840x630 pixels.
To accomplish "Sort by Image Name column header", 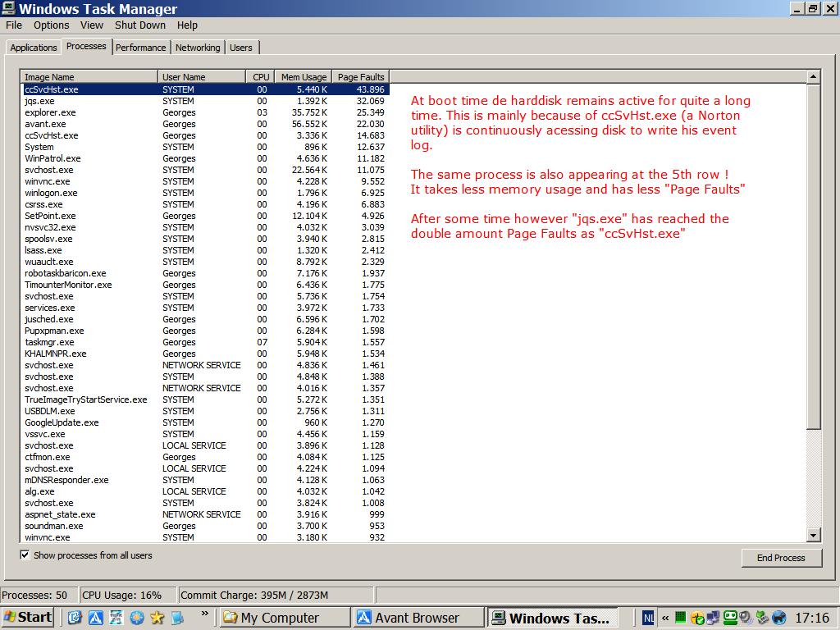I will [89, 77].
